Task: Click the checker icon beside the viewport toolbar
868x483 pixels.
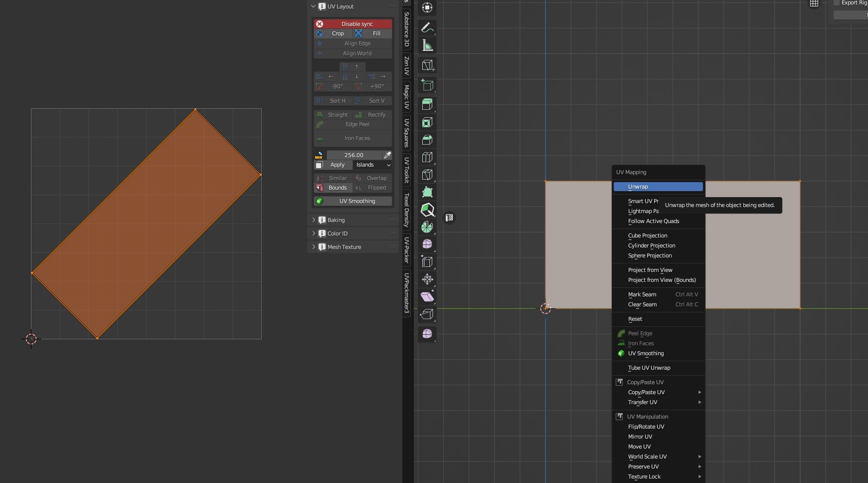Action: click(x=449, y=218)
